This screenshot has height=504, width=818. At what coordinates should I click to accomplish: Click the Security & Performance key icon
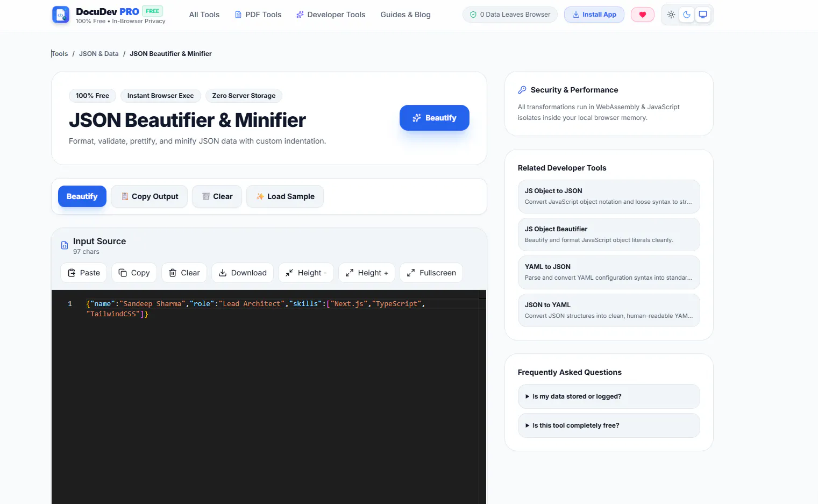click(x=522, y=90)
